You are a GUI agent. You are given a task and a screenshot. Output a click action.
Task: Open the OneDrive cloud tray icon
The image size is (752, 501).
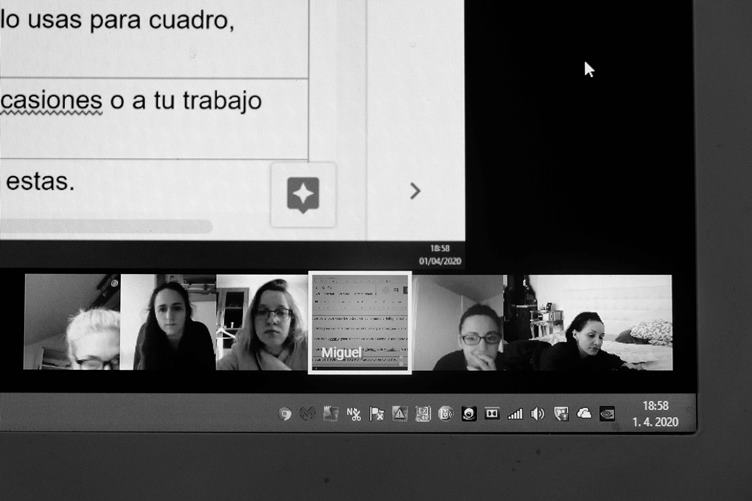[x=584, y=413]
